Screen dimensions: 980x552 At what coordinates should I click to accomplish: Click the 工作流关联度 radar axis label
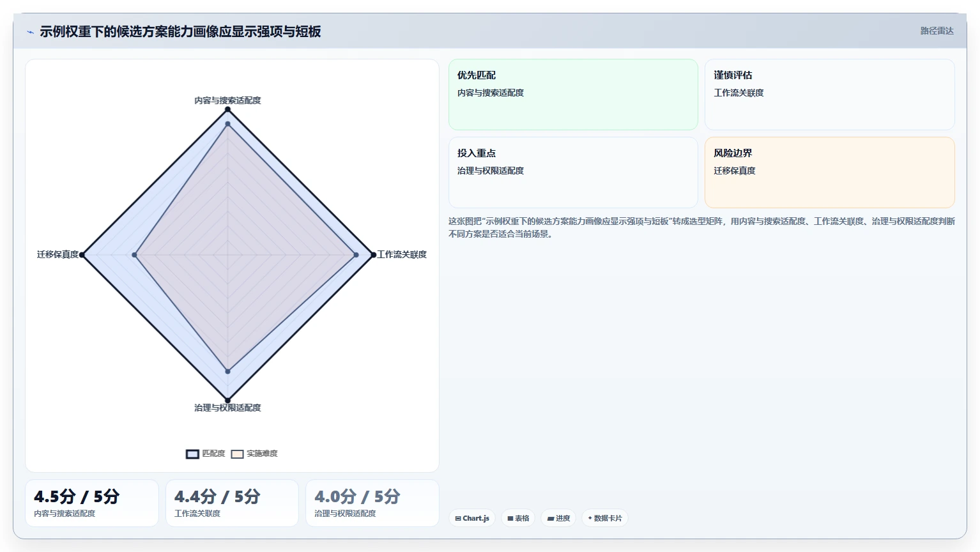coord(402,254)
